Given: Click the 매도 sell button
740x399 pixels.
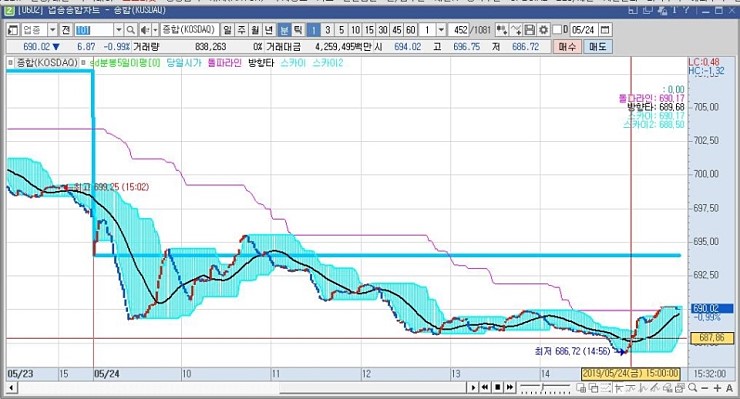Looking at the screenshot, I should (x=597, y=47).
